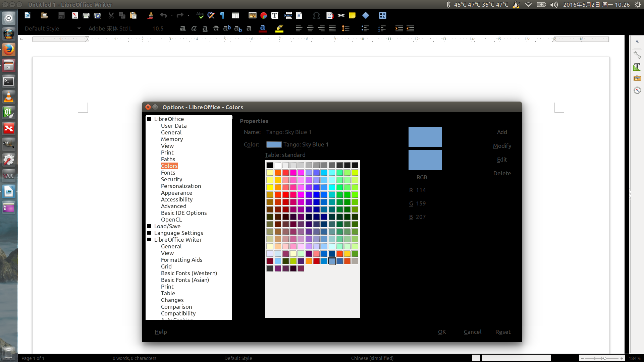Viewport: 644px width, 362px height.
Task: Insert a page break
Action: 288,15
